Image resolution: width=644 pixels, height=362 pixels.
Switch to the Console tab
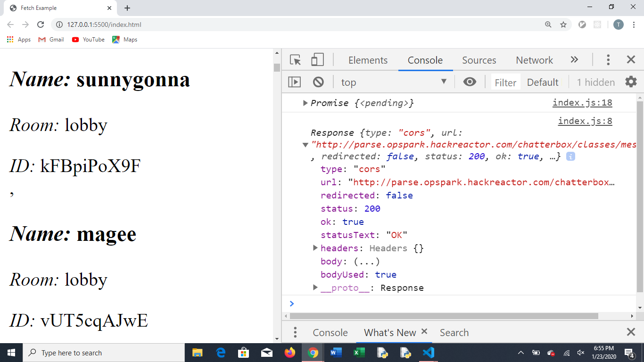coord(425,60)
